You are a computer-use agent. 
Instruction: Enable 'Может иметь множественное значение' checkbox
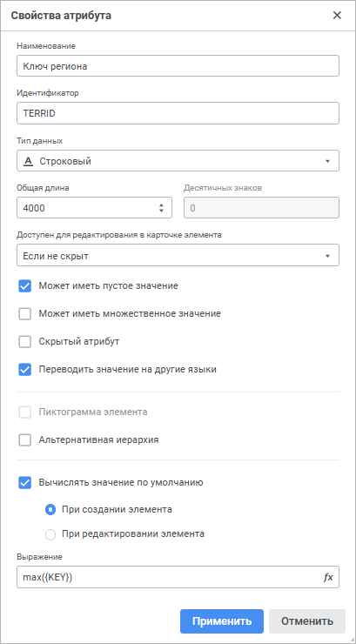tap(25, 314)
